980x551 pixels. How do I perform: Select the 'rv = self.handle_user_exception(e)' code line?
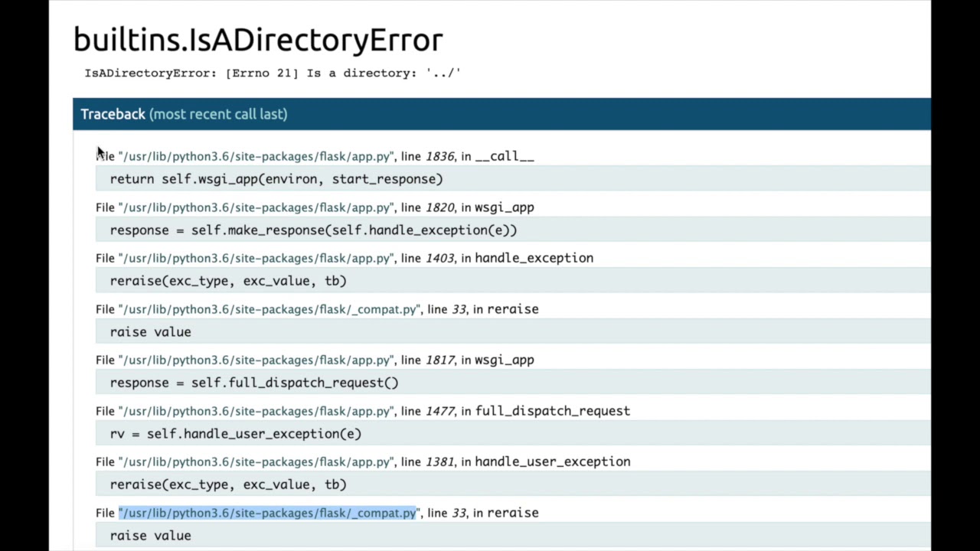235,434
